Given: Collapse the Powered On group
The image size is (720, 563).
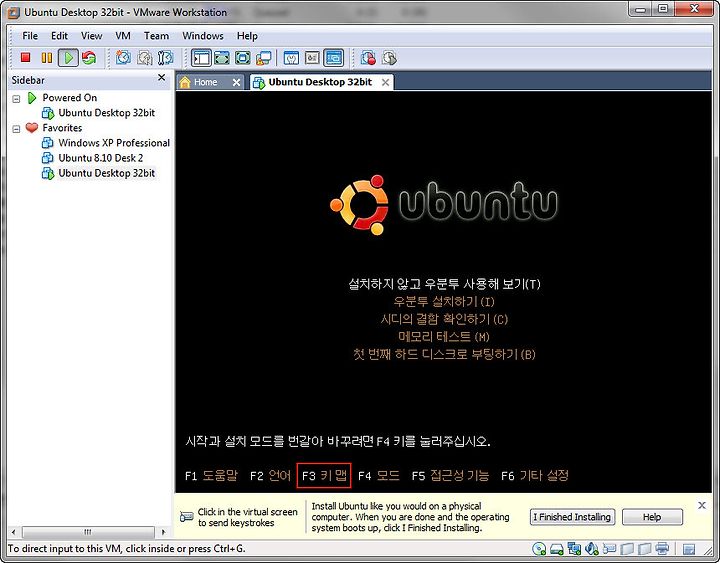Looking at the screenshot, I should tap(17, 98).
